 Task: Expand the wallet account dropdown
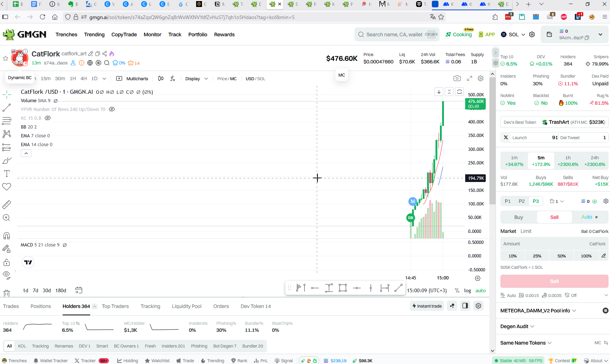[x=600, y=34]
